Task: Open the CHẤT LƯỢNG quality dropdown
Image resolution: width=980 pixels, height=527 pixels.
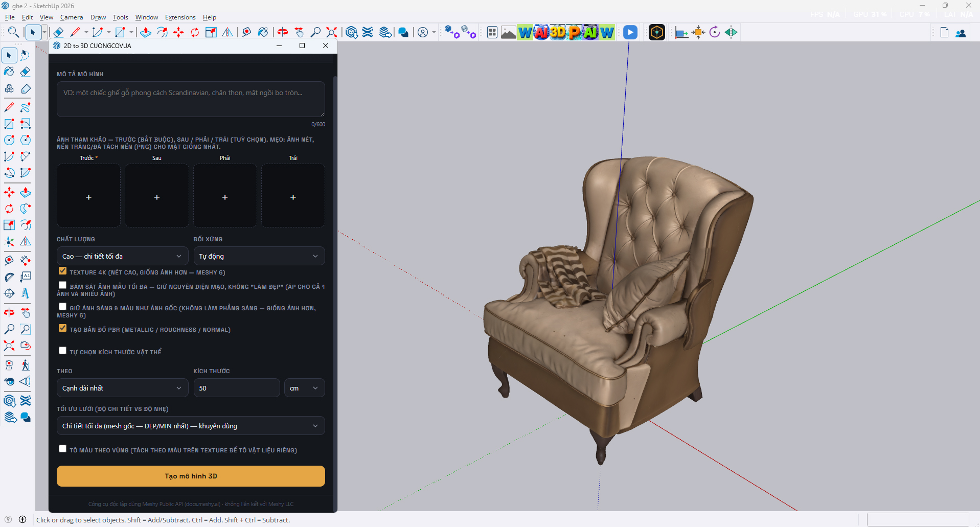Action: coord(122,256)
